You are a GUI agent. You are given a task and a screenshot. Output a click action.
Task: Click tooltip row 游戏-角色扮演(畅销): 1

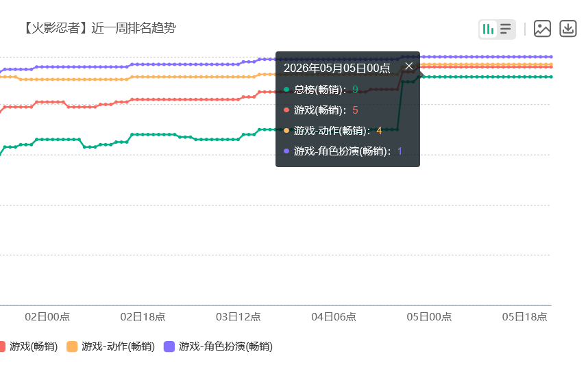pos(343,151)
